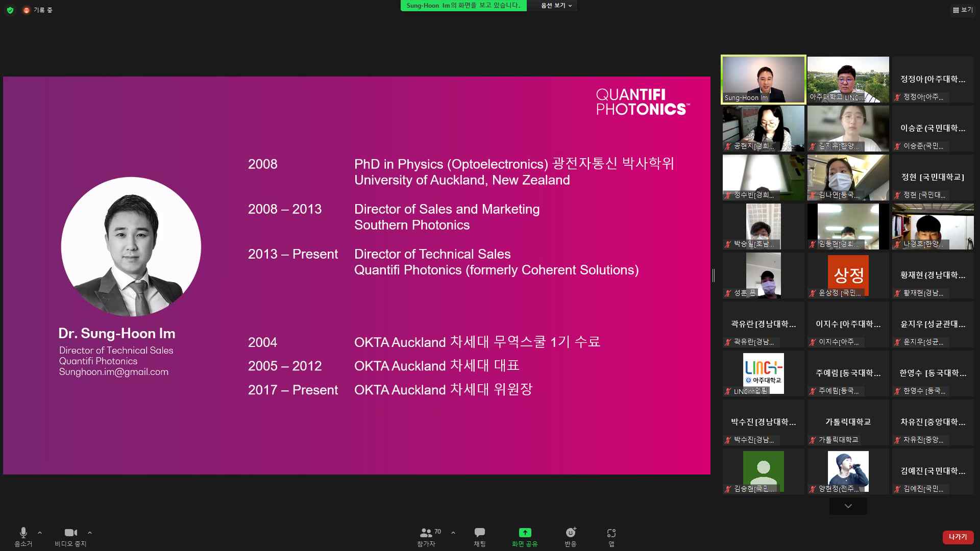The height and width of the screenshot is (551, 980).
Task: Stop video using the camera icon
Action: 70,533
